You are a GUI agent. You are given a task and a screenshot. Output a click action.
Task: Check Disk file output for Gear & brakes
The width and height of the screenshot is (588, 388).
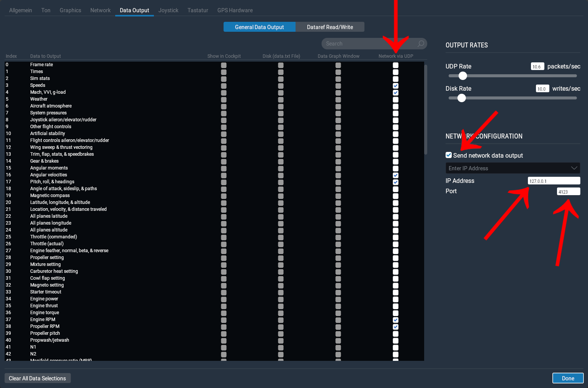coord(281,161)
